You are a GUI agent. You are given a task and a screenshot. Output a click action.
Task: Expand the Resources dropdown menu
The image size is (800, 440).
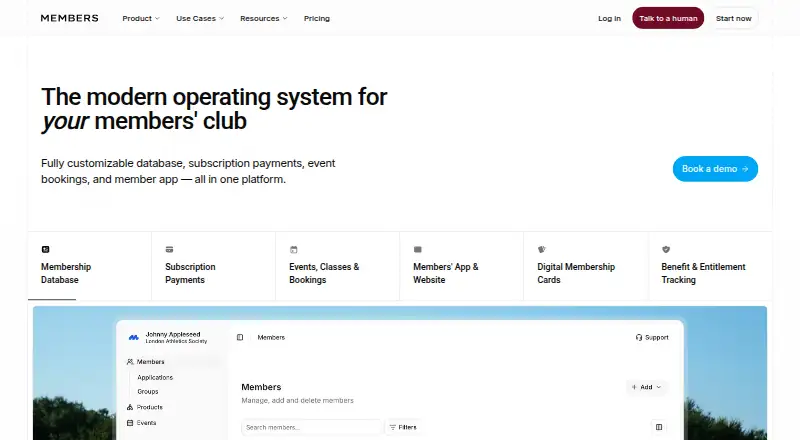[x=264, y=18]
